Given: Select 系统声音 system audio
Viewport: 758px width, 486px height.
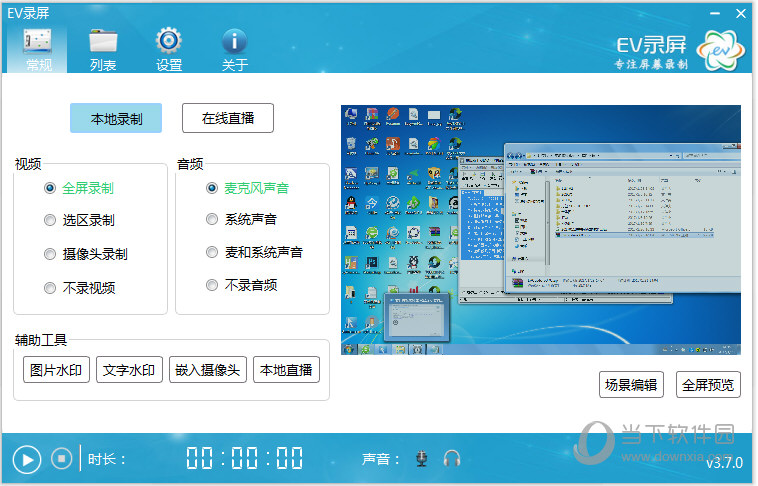Looking at the screenshot, I should tap(241, 220).
